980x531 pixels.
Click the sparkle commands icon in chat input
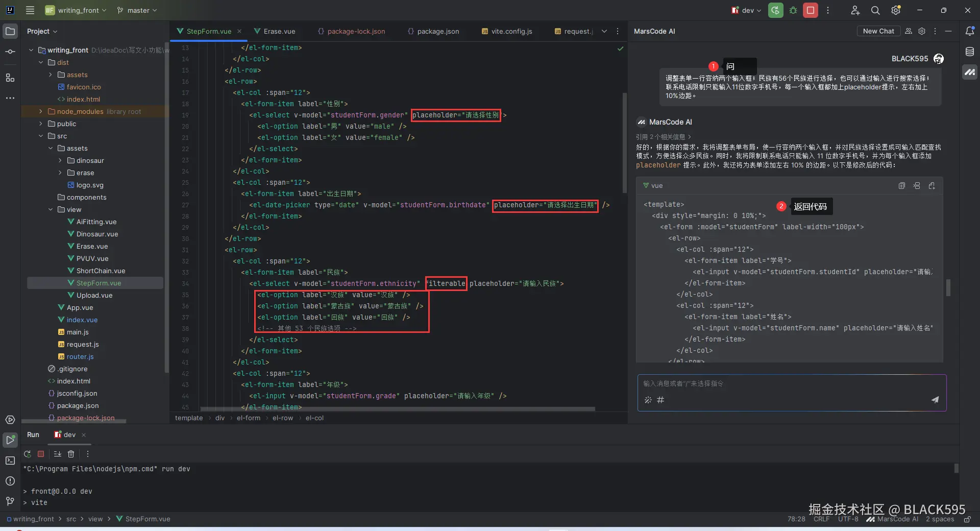[x=648, y=400]
